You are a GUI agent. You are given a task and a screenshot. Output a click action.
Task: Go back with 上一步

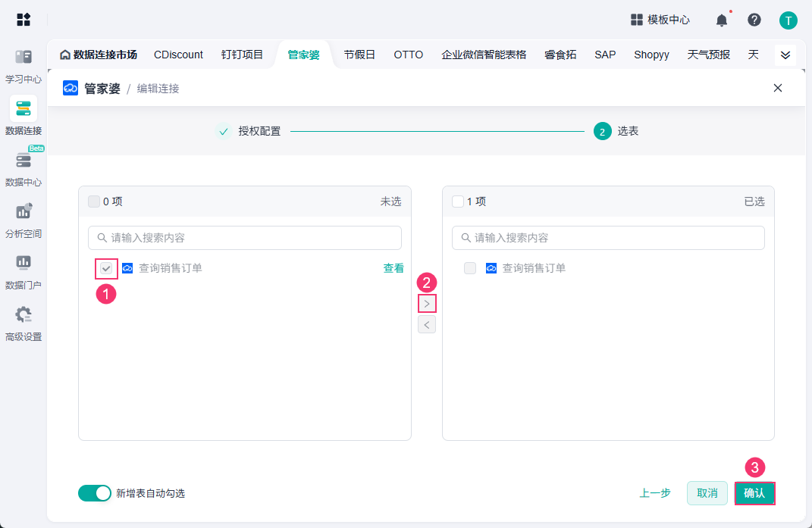point(654,493)
